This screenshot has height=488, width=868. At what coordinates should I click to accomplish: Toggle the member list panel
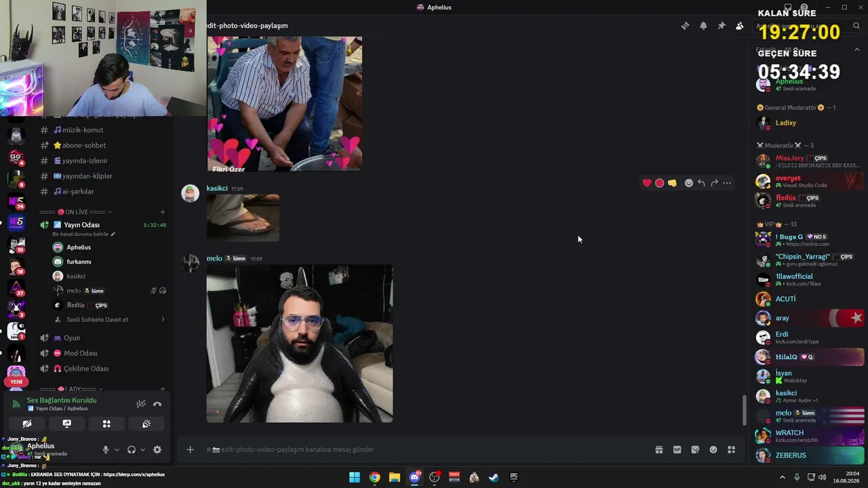click(x=739, y=26)
